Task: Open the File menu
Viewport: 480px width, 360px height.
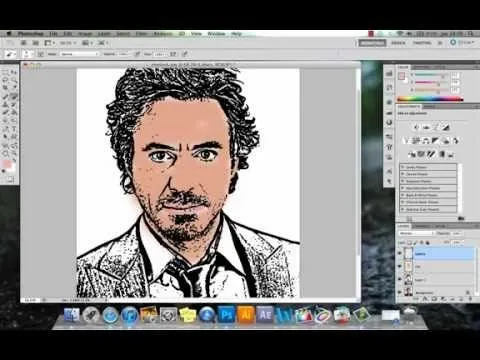Action: click(x=53, y=34)
